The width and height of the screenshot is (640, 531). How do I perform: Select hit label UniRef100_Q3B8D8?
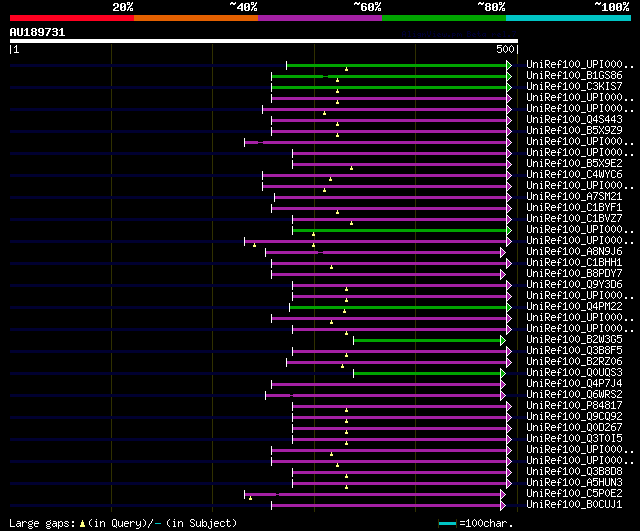click(574, 472)
